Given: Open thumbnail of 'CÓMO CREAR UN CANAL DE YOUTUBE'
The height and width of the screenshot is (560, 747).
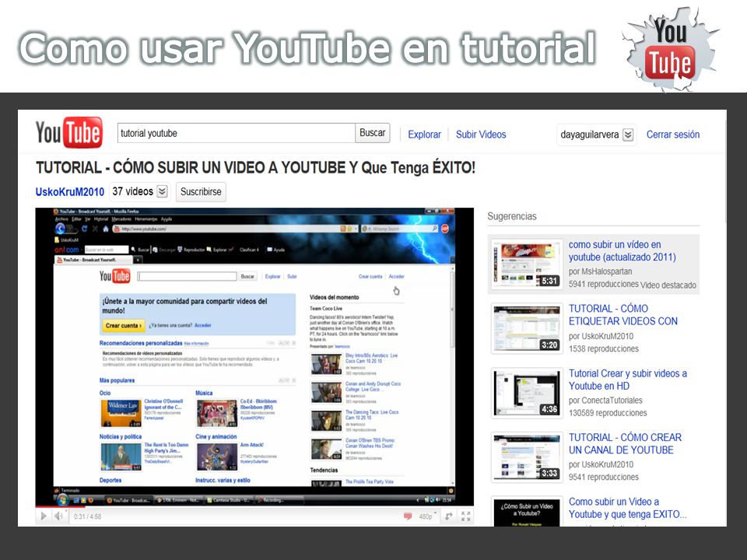Looking at the screenshot, I should click(527, 457).
